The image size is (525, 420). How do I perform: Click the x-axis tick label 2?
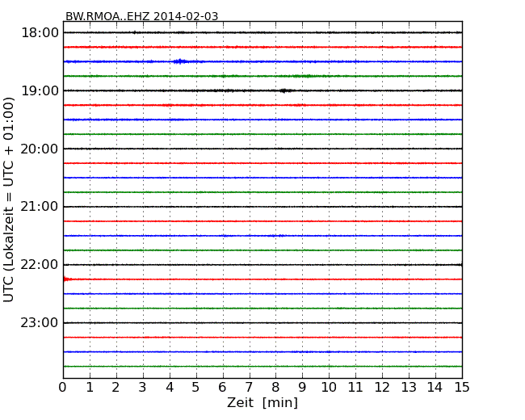(x=116, y=388)
